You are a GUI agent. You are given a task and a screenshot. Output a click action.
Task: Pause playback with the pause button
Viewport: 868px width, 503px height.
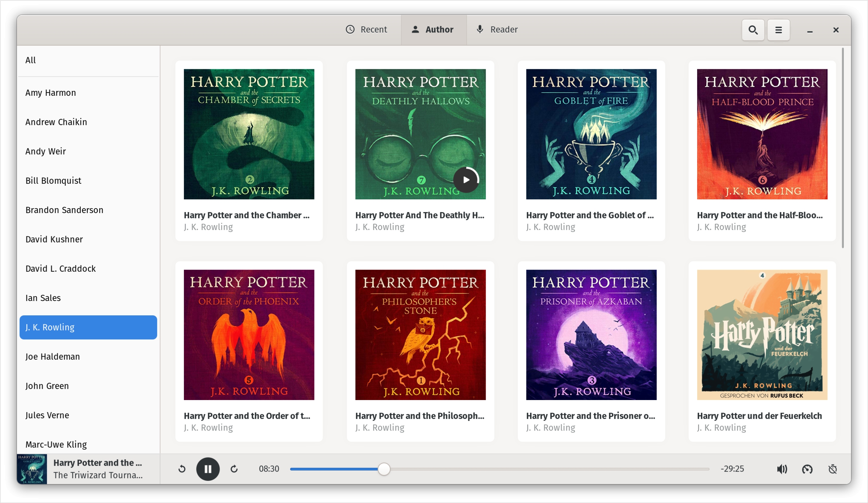coord(208,469)
